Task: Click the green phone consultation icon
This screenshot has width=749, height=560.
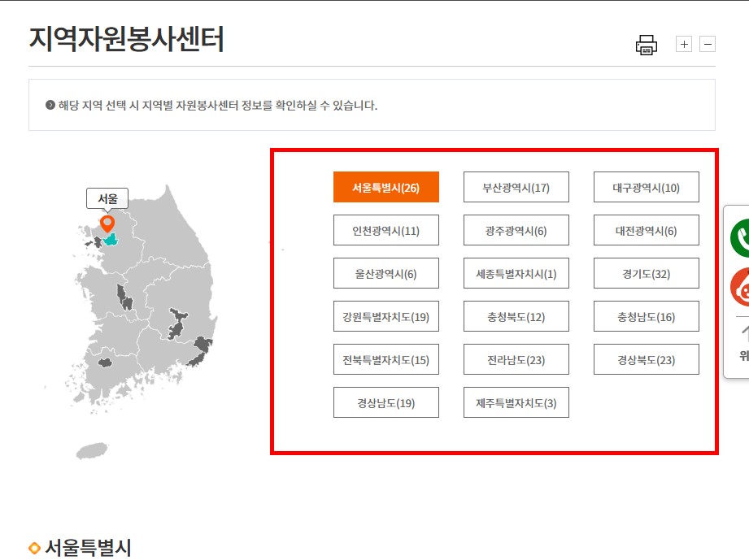Action: coord(743,240)
